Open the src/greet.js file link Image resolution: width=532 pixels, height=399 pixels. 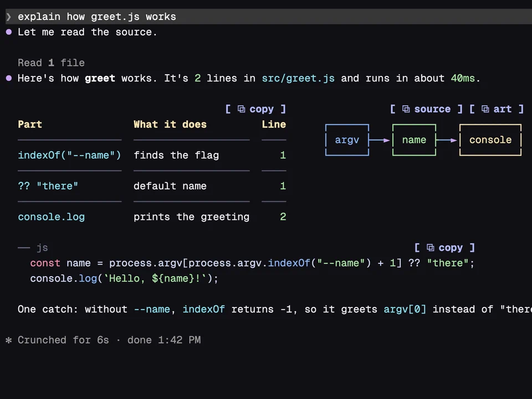click(298, 78)
